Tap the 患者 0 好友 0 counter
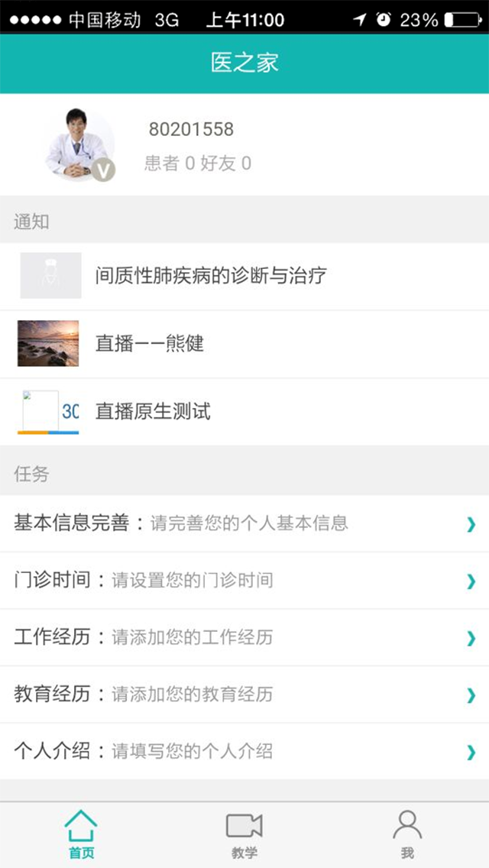 tap(198, 163)
